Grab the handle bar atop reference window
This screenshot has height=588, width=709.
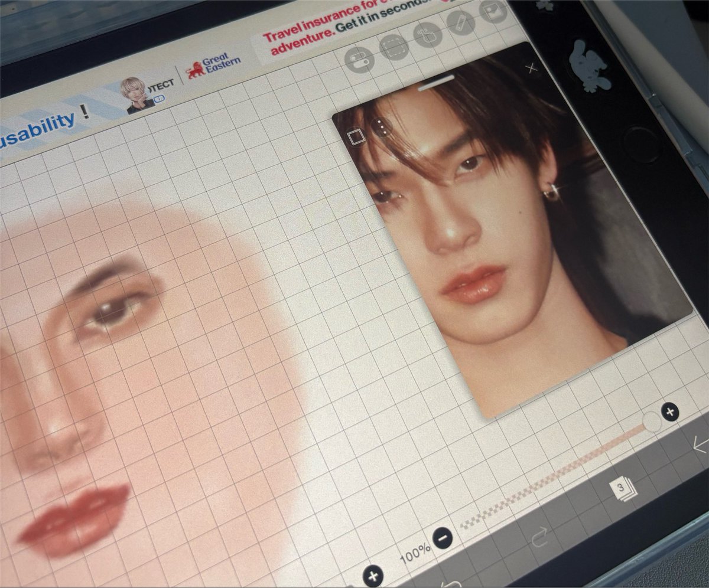(436, 83)
